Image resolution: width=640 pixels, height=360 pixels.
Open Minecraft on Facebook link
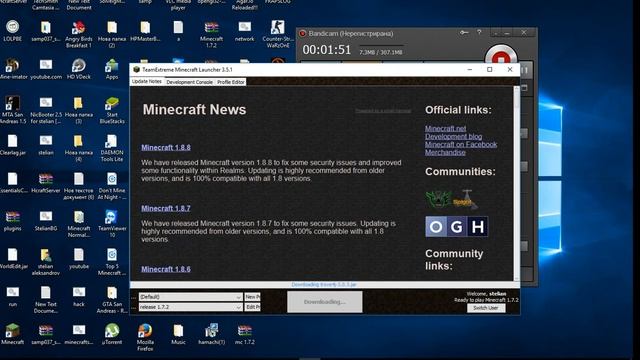(x=461, y=144)
